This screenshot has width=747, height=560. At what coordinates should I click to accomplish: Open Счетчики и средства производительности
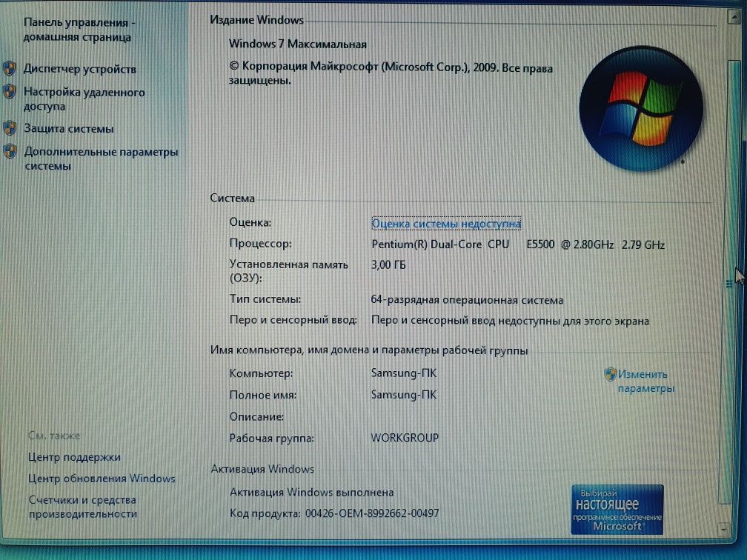(83, 507)
